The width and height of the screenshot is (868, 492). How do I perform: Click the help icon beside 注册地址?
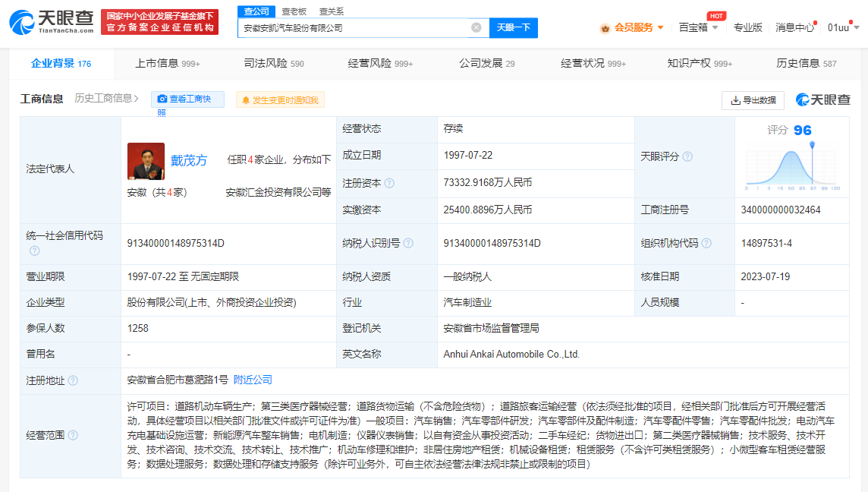[73, 380]
